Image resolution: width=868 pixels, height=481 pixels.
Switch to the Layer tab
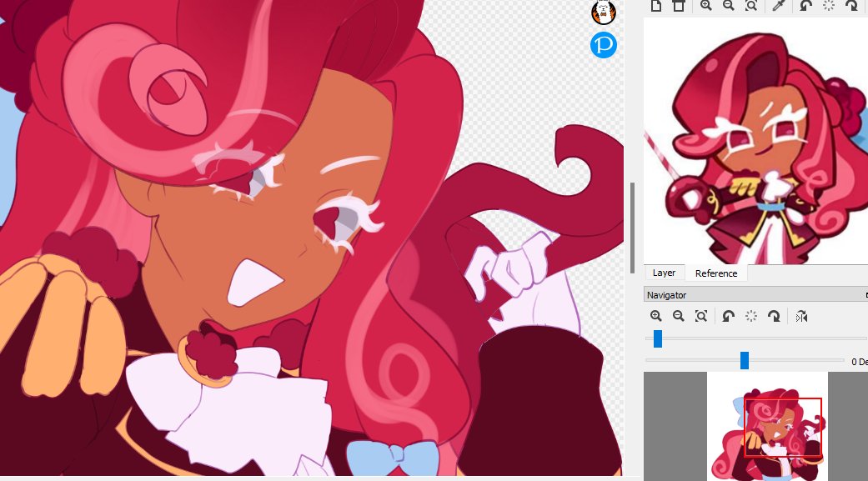click(x=664, y=273)
